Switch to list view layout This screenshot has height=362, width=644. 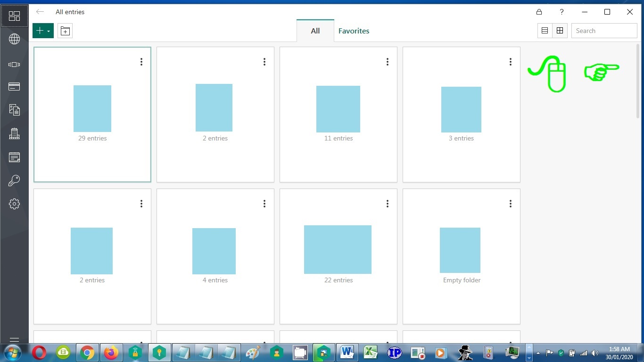(545, 31)
